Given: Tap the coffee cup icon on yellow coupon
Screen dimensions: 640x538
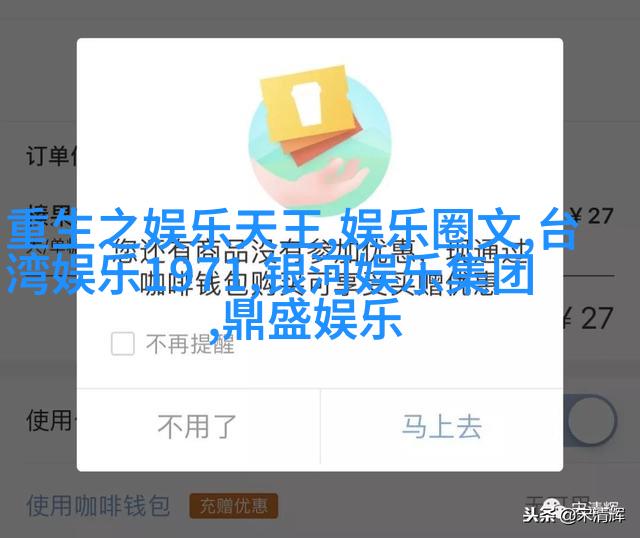Looking at the screenshot, I should tap(307, 103).
